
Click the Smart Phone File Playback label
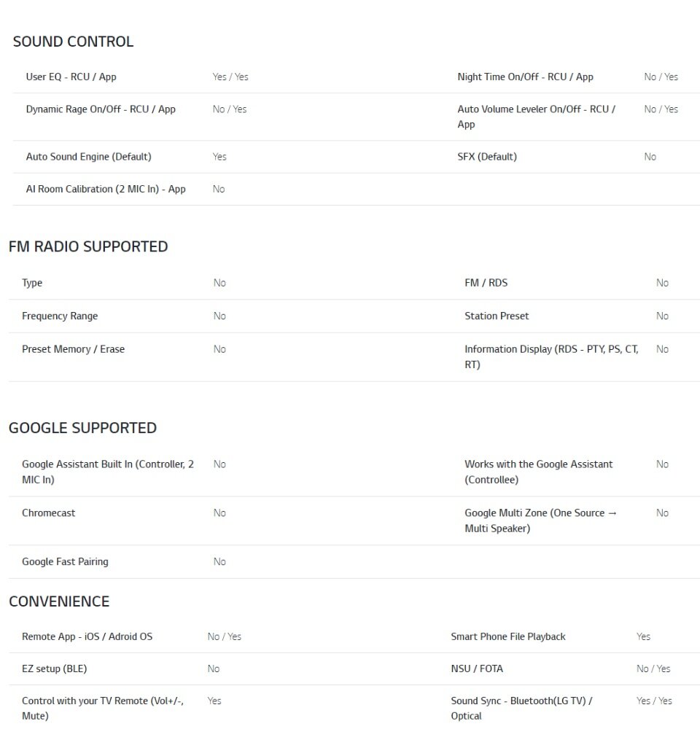click(x=508, y=636)
